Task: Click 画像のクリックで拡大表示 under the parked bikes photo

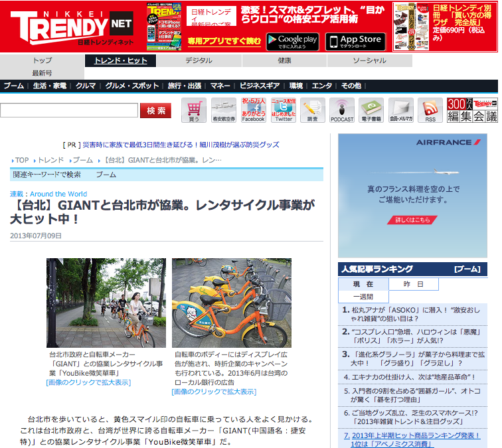Action: coord(214,392)
